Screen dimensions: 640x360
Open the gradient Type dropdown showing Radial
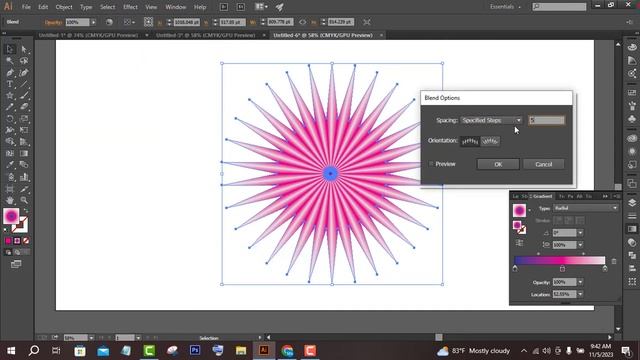point(585,208)
